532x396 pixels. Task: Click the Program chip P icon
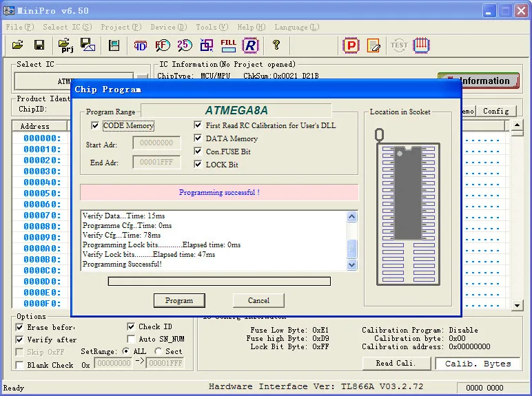pyautogui.click(x=351, y=45)
